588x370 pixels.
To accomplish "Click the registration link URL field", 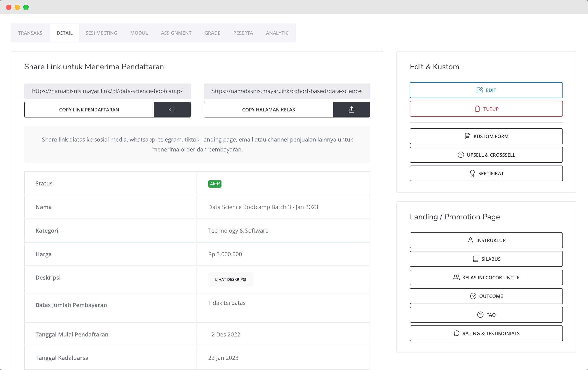I will (107, 91).
